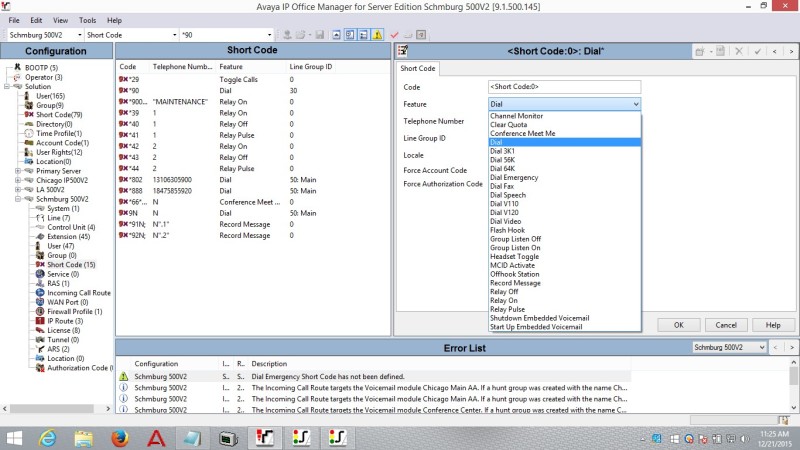This screenshot has width=800, height=450.
Task: Open the File menu
Action: (x=14, y=20)
